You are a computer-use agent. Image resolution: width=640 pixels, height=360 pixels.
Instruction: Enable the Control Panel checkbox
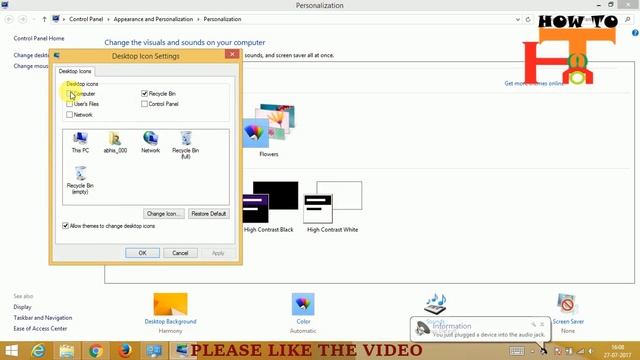click(x=144, y=104)
